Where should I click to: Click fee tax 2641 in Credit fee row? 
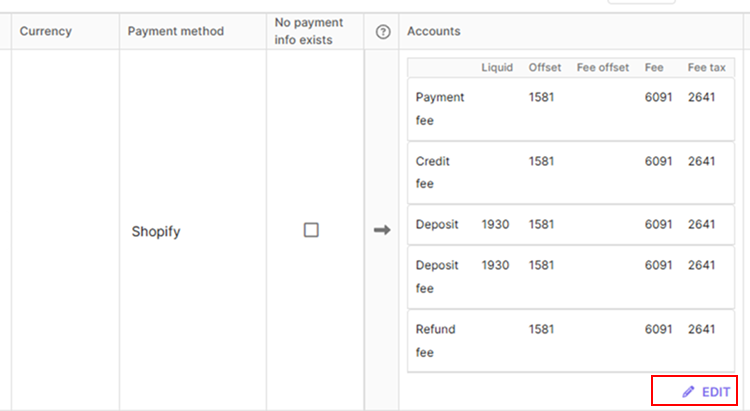702,161
